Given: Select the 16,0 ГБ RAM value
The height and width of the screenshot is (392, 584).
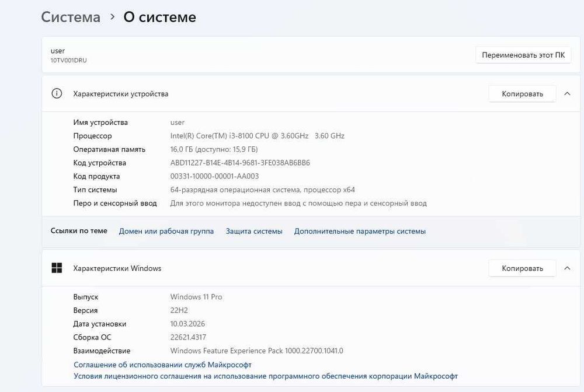Looking at the screenshot, I should point(214,149).
